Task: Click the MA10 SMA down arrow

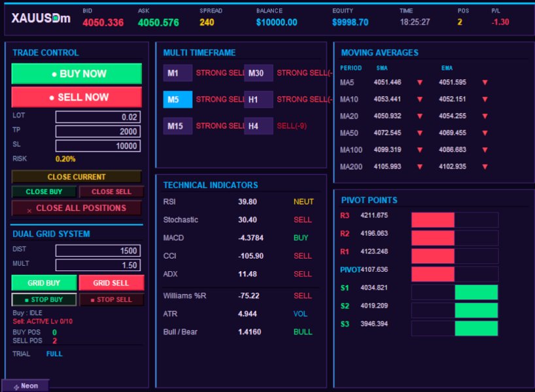Action: pos(420,99)
